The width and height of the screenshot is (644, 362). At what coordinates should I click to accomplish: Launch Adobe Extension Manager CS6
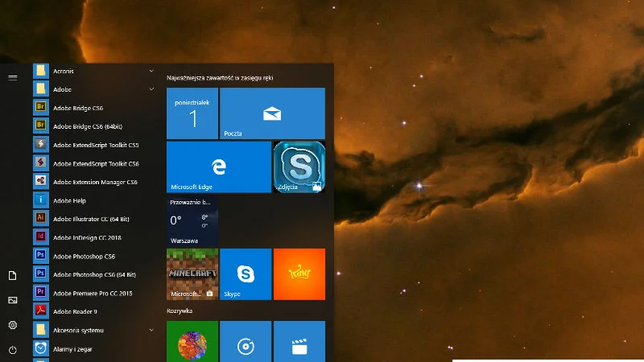pyautogui.click(x=93, y=182)
